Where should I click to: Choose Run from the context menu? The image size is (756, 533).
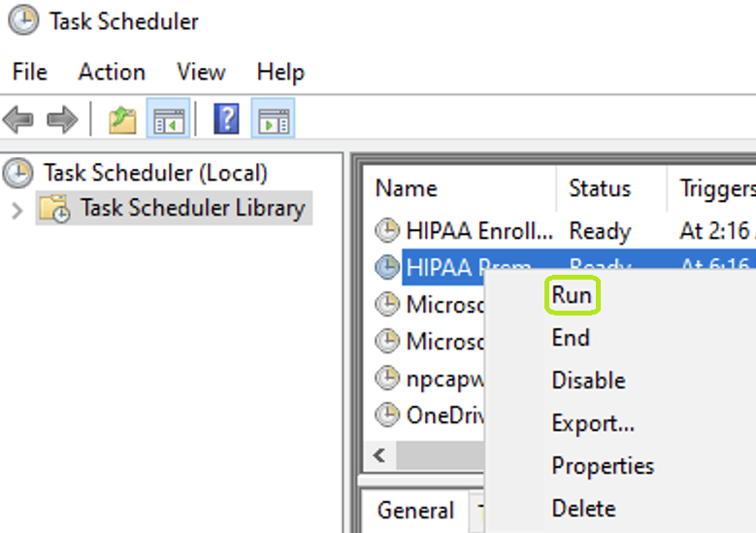(x=572, y=295)
